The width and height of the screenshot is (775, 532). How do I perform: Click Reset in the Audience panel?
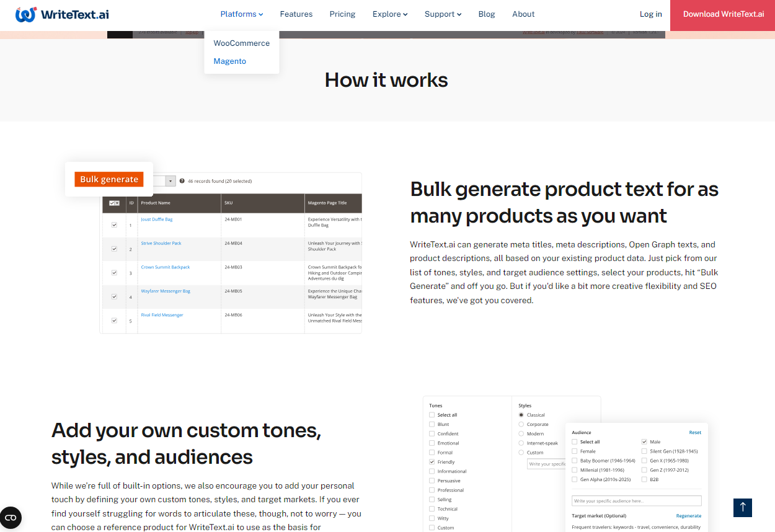[x=695, y=433]
